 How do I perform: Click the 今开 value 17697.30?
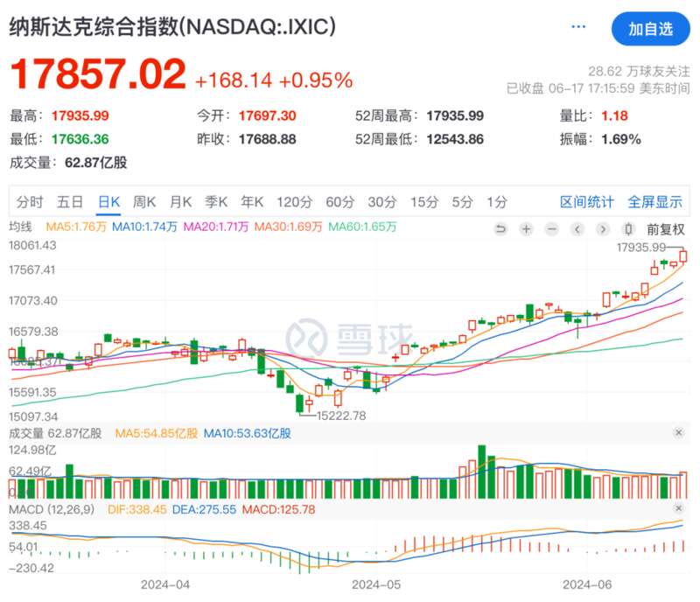point(267,116)
